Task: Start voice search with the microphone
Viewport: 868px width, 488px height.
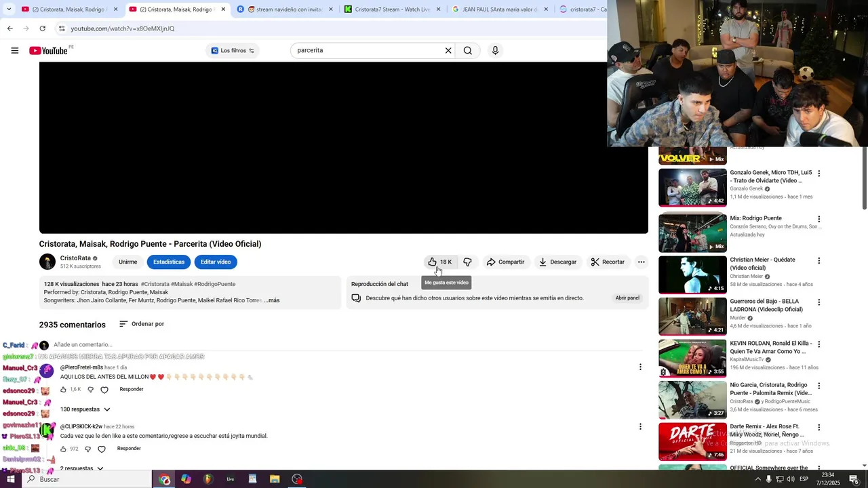Action: click(495, 51)
